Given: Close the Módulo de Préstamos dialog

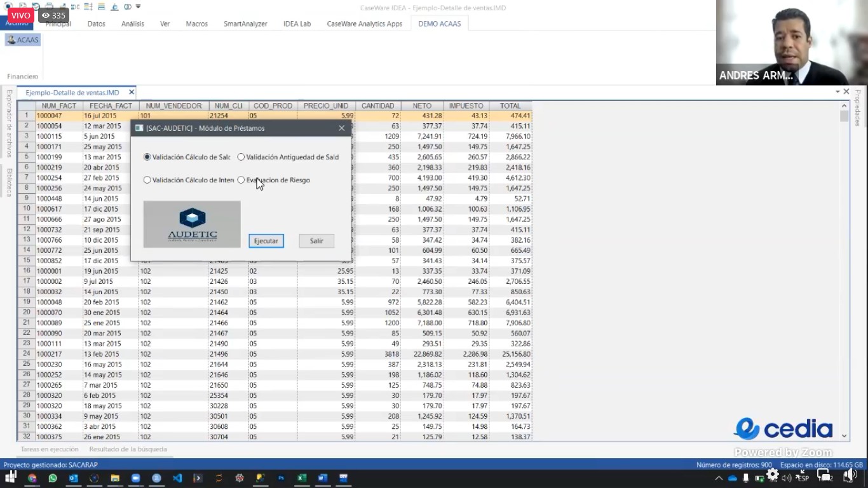Looking at the screenshot, I should pyautogui.click(x=341, y=128).
